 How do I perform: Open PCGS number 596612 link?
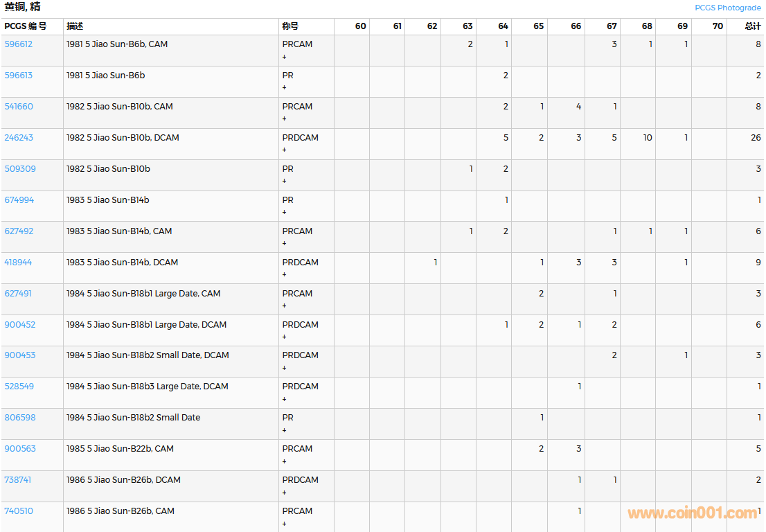coord(19,44)
